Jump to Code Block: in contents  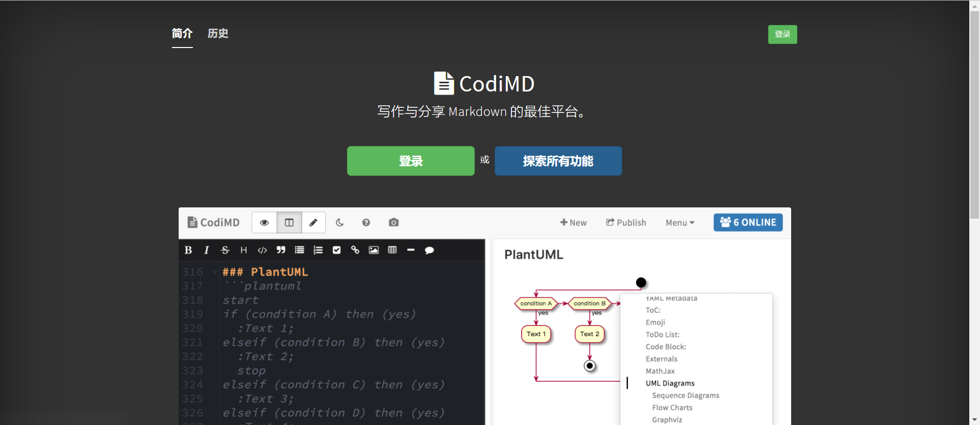pos(666,347)
